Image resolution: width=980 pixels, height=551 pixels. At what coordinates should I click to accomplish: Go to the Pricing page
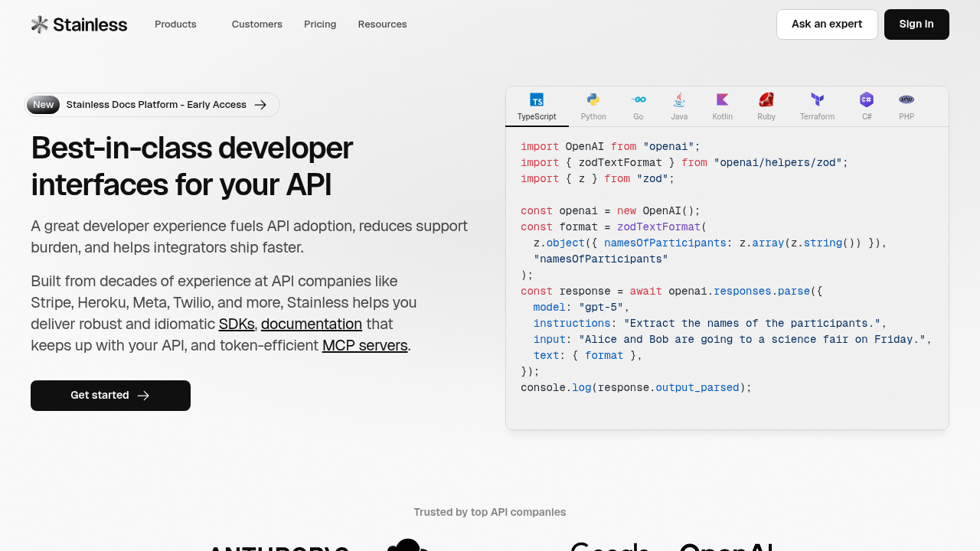[320, 24]
